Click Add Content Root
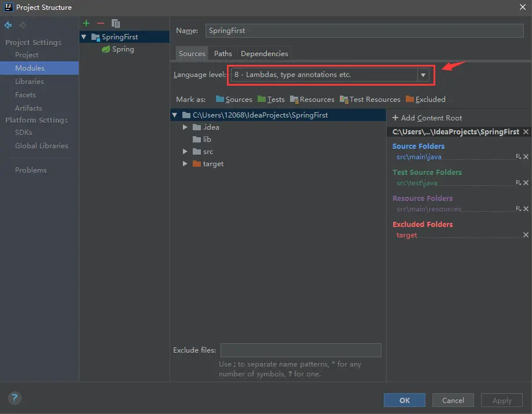Image resolution: width=532 pixels, height=414 pixels. coord(427,118)
